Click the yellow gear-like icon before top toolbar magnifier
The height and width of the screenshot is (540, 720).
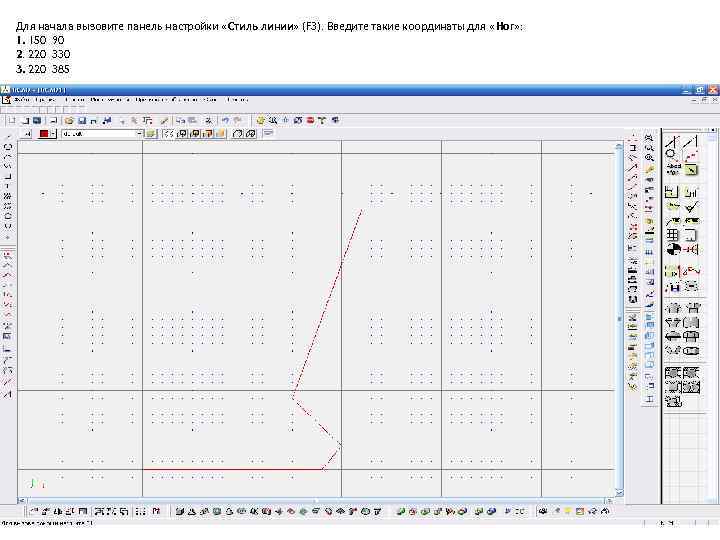pyautogui.click(x=261, y=120)
